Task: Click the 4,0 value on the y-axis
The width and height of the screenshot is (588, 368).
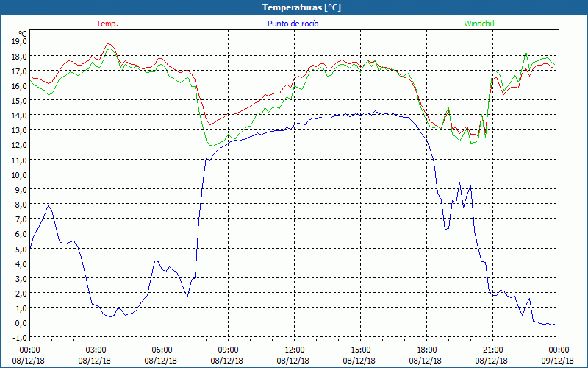Action: pos(21,263)
